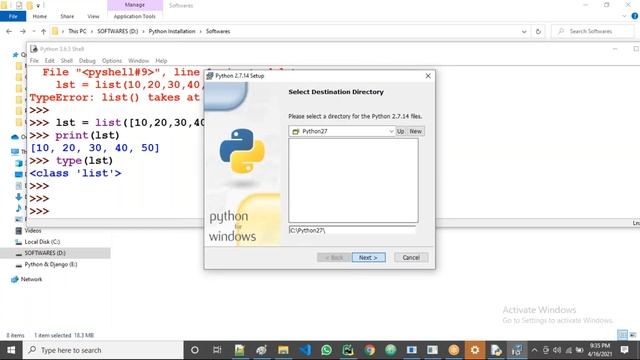This screenshot has height=360, width=640.
Task: Click the Explorer Forward arrow
Action: (23, 31)
